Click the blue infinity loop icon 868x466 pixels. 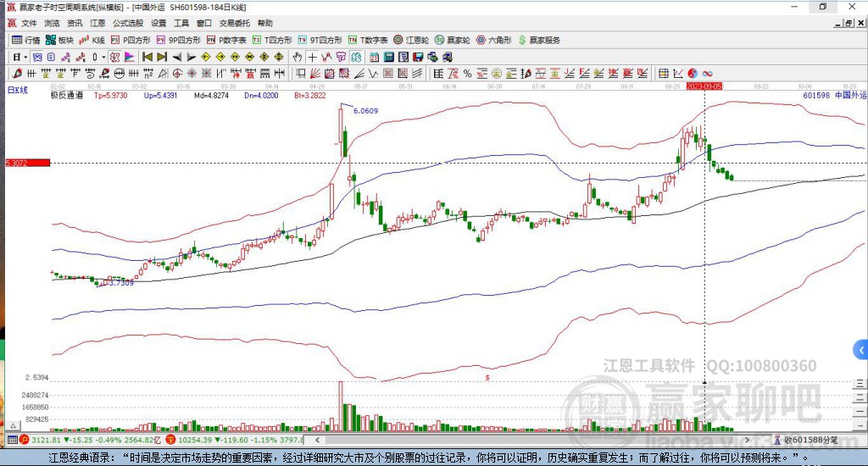(707, 73)
